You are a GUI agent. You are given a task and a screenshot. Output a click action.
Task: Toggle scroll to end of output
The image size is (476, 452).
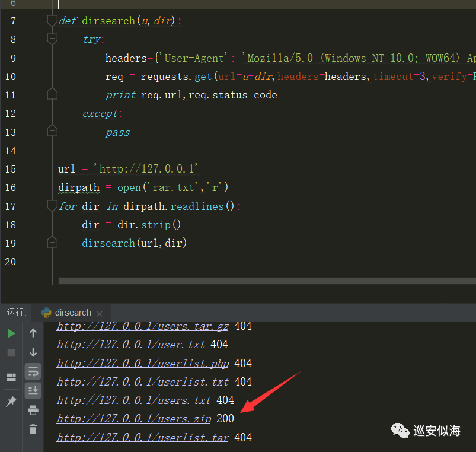(33, 390)
